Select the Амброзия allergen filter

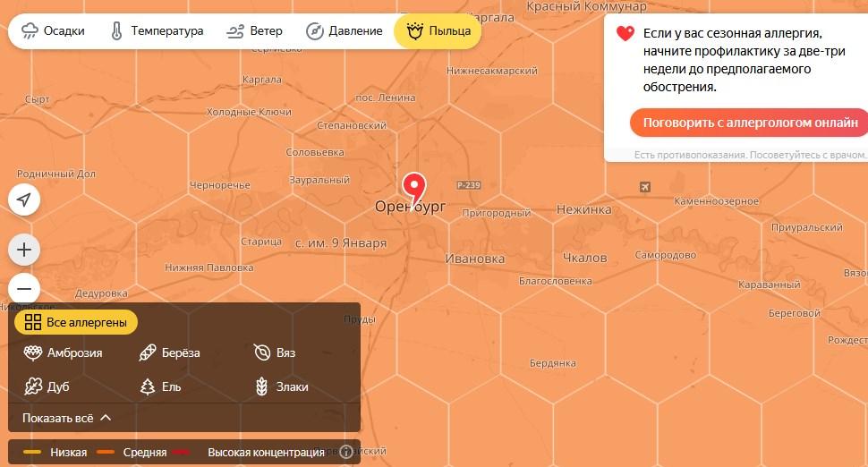pos(64,353)
